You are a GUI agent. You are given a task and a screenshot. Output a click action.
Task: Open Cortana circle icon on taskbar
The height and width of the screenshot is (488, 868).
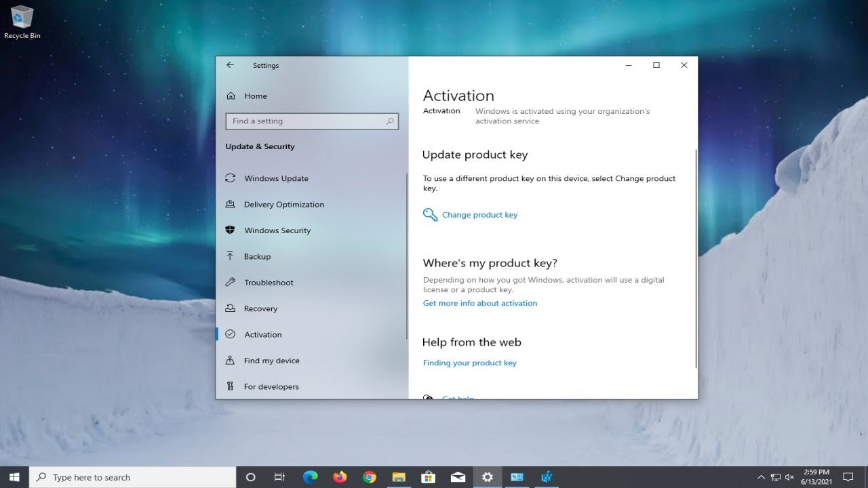250,477
